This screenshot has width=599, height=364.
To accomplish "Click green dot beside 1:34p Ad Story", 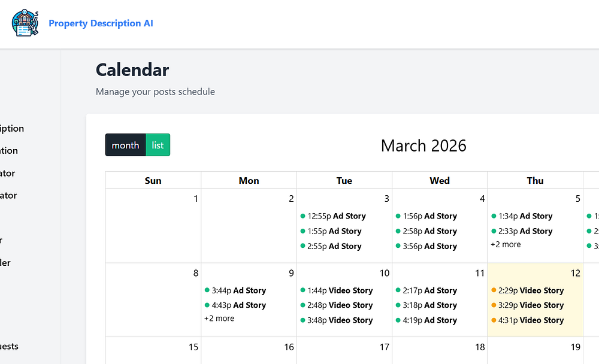I will (x=494, y=216).
